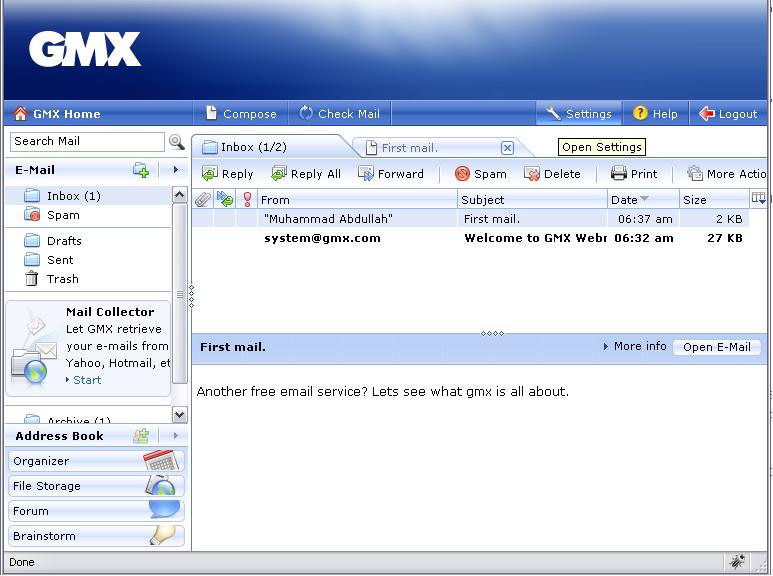Mark the selected email as Spam
Screen dimensions: 773x576
pyautogui.click(x=481, y=174)
